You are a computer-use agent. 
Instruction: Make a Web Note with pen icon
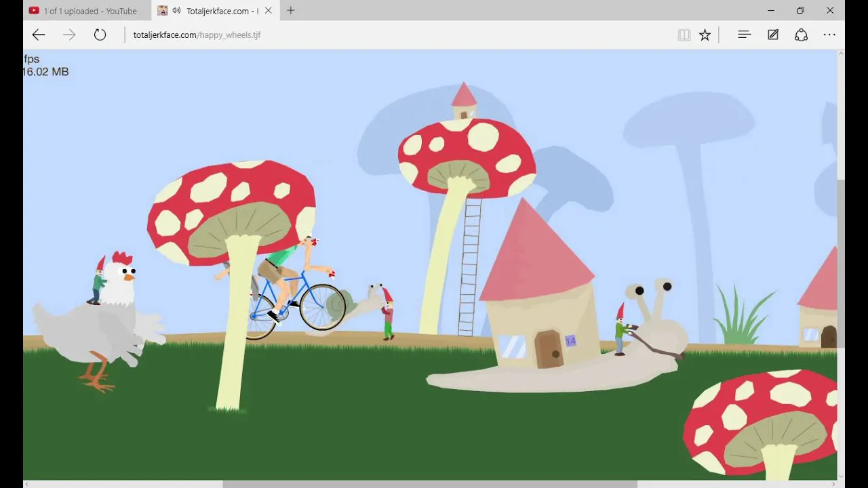(x=773, y=35)
